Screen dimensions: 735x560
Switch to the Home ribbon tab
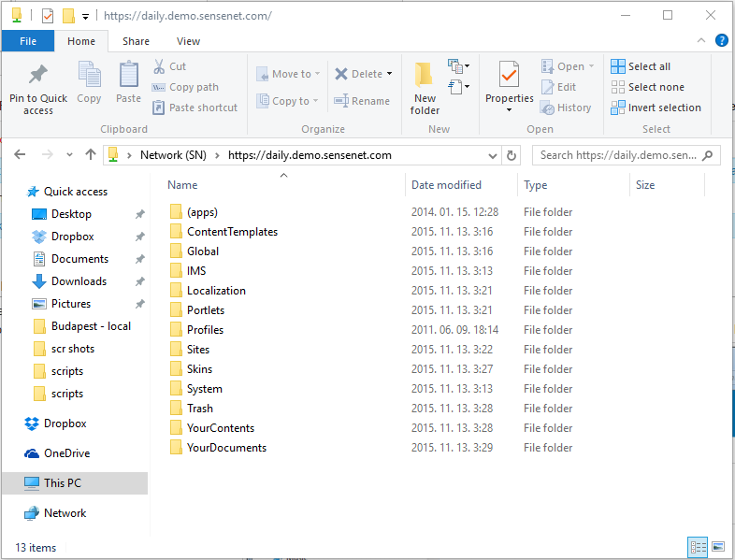(81, 41)
